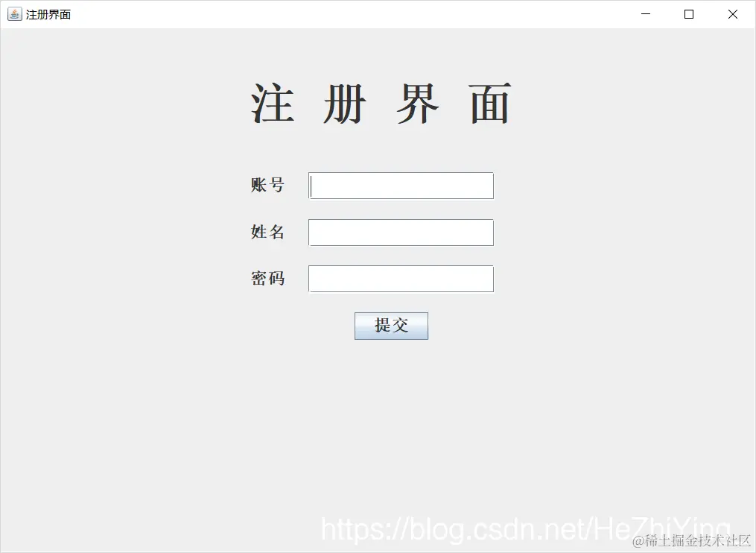The height and width of the screenshot is (553, 756).
Task: Click the Java coffee cup window icon
Action: click(14, 14)
